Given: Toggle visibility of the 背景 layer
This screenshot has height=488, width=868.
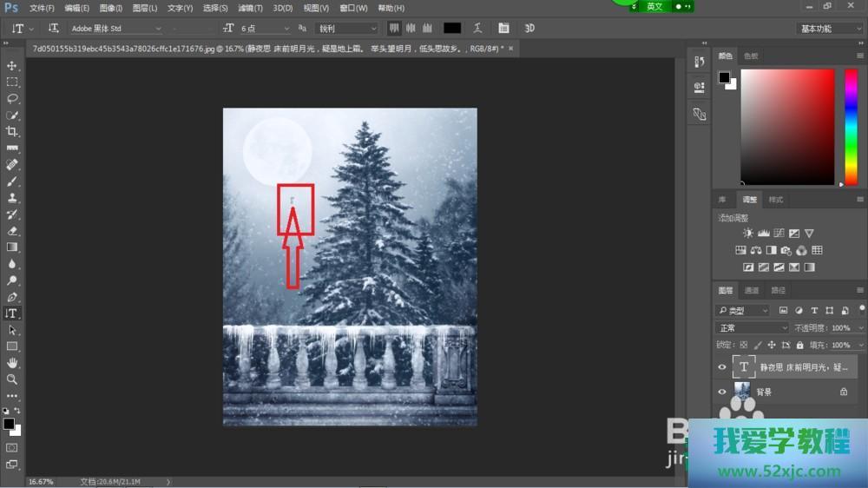Looking at the screenshot, I should click(x=721, y=392).
